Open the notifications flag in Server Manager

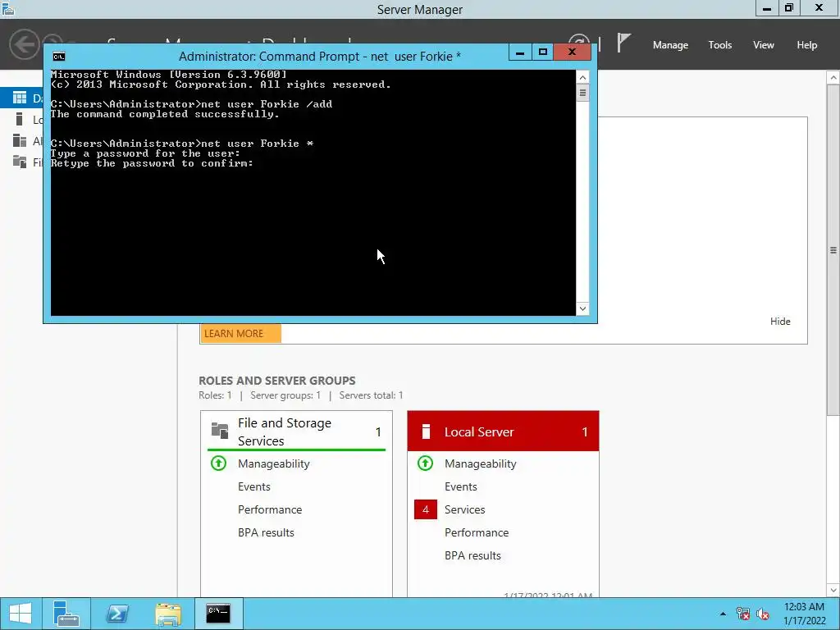(x=623, y=43)
